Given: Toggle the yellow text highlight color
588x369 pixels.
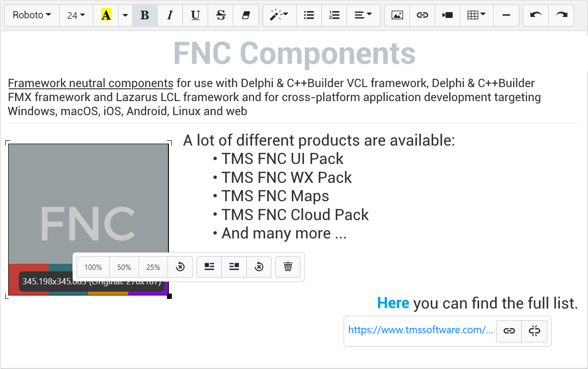Looking at the screenshot, I should coord(106,15).
